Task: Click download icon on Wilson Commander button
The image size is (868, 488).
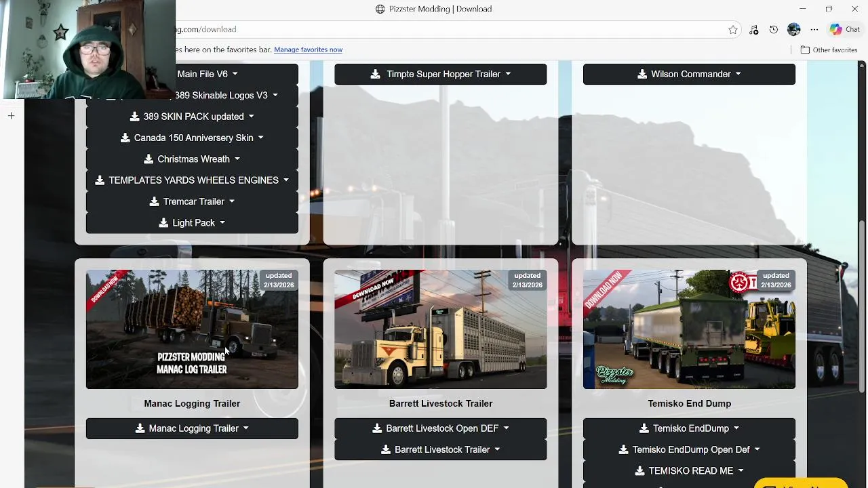Action: [x=642, y=74]
